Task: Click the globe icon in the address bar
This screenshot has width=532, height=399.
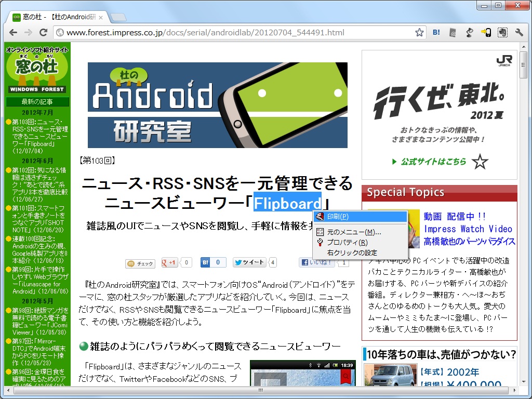Action: click(x=60, y=33)
